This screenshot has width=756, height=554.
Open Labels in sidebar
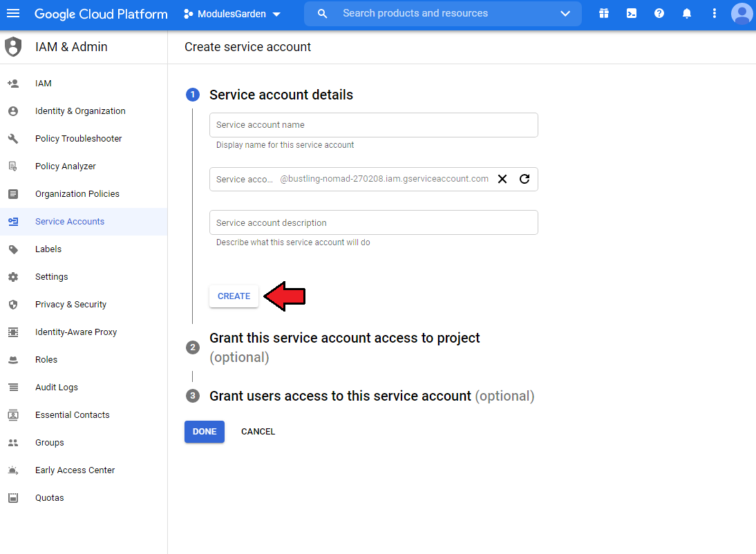84,249
